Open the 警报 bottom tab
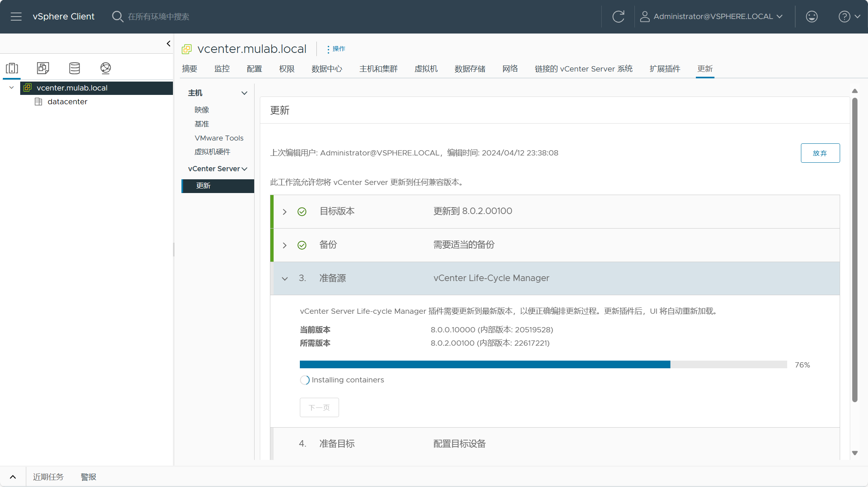The width and height of the screenshot is (868, 487). pyautogui.click(x=88, y=477)
